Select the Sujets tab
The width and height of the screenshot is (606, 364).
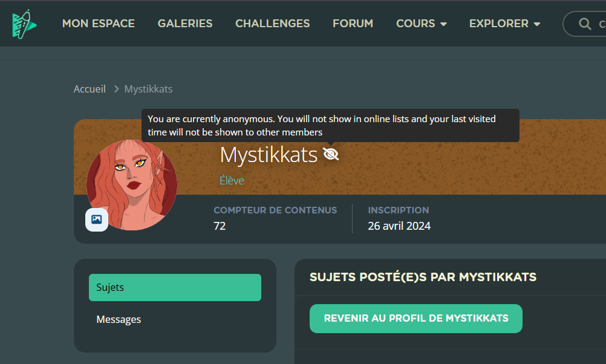coord(175,287)
